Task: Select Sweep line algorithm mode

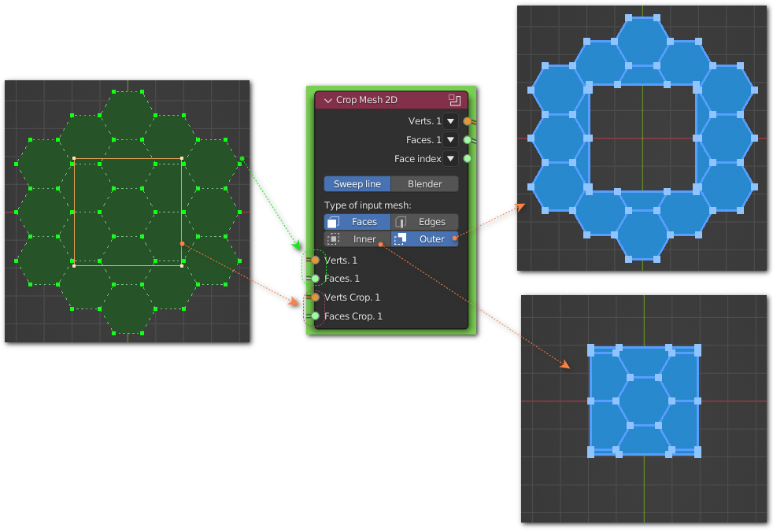Action: (x=357, y=184)
